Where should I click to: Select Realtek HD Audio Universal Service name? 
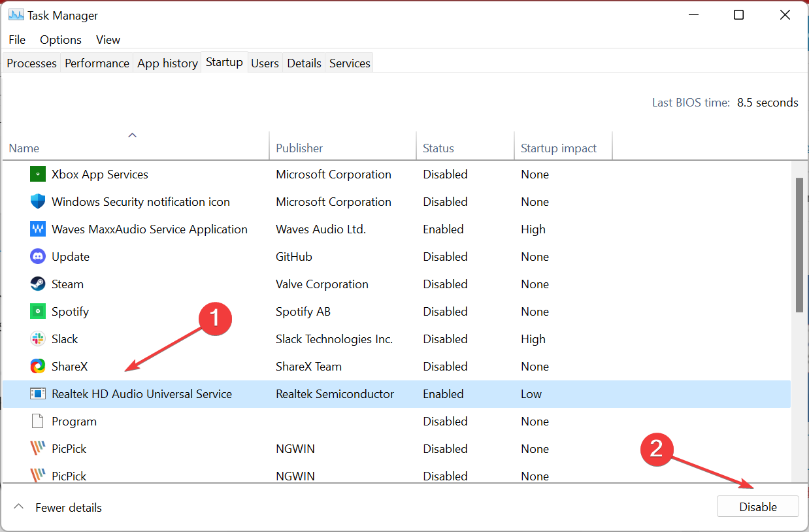pyautogui.click(x=142, y=394)
